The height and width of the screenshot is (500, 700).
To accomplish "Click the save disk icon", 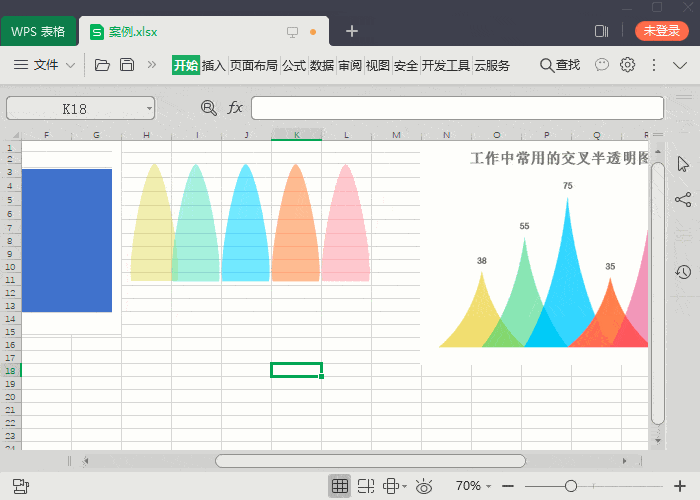I will click(127, 65).
